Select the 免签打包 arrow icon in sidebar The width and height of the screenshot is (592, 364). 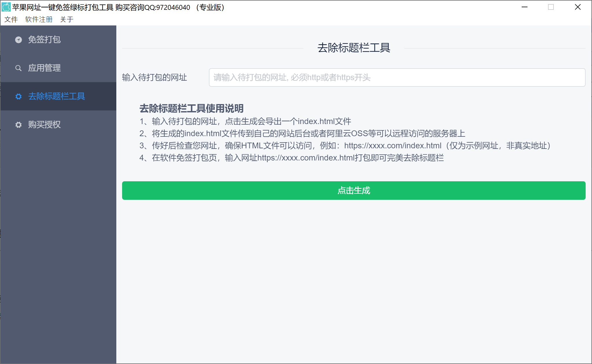pos(19,40)
